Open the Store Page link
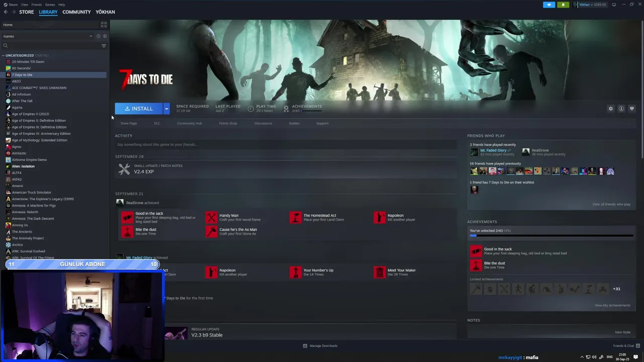Viewport: 644px width, 362px height. click(x=129, y=123)
